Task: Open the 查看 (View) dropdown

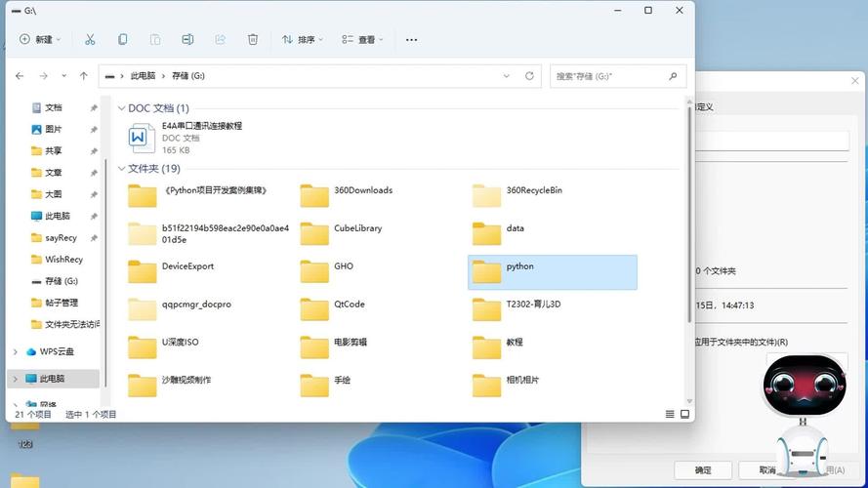Action: 362,39
